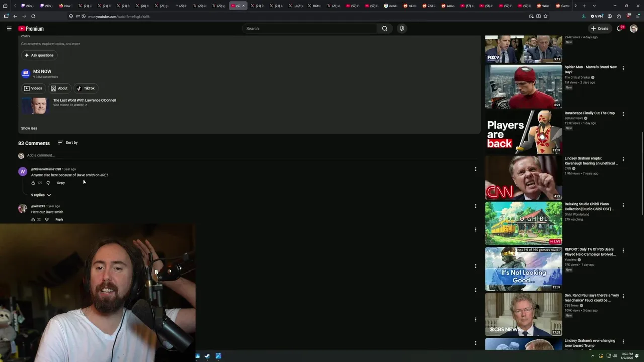Open the Create video menu
Image resolution: width=644 pixels, height=362 pixels.
coord(600,29)
